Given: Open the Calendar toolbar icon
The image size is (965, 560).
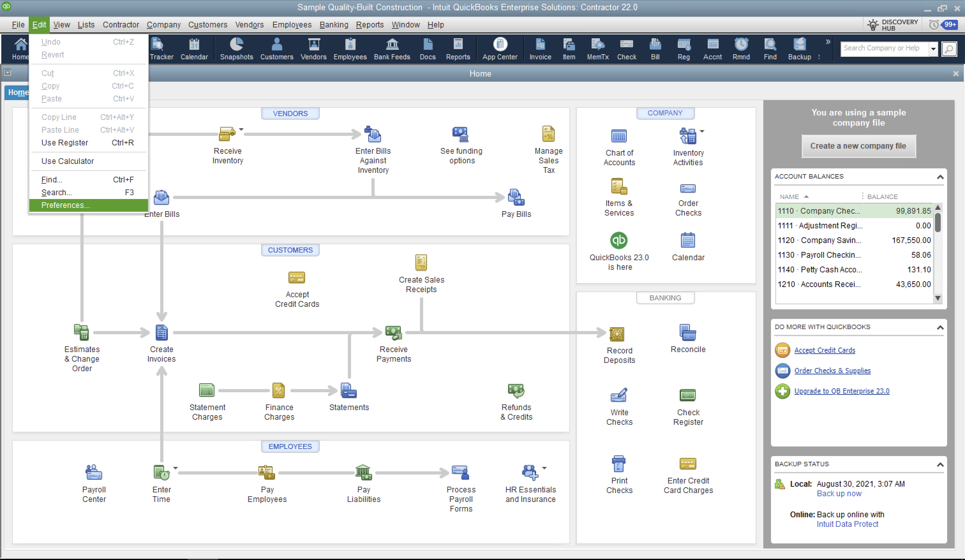Looking at the screenshot, I should coord(194,49).
